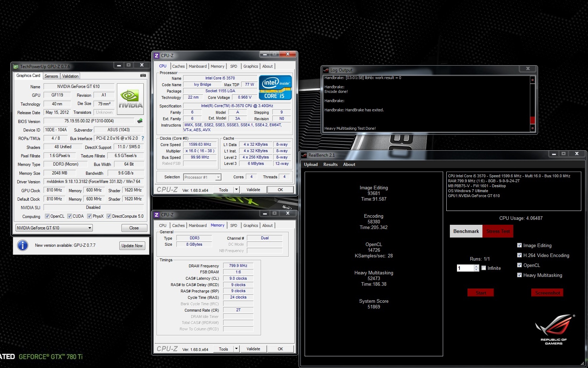Open the NVIDIA GeForce GT 610 GPU dropdown

(x=54, y=228)
